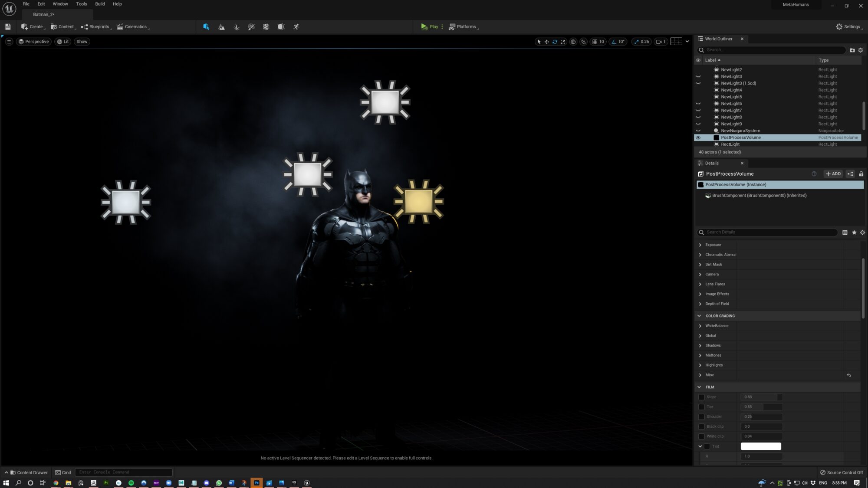
Task: Open Mesh Paint mode
Action: tap(251, 27)
